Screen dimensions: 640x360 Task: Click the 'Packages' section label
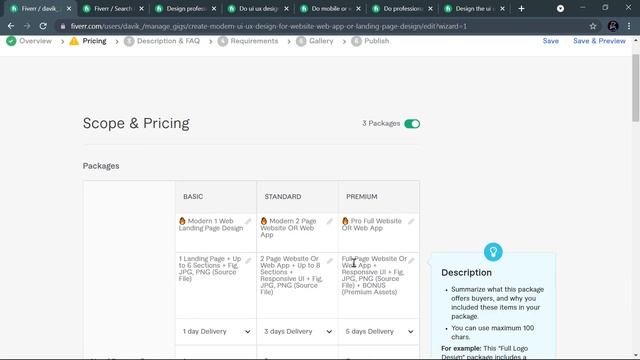pos(101,166)
